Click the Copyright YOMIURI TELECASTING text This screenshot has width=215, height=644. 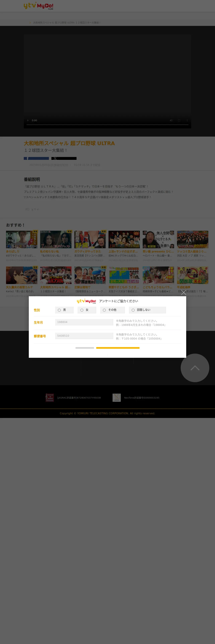click(107, 413)
